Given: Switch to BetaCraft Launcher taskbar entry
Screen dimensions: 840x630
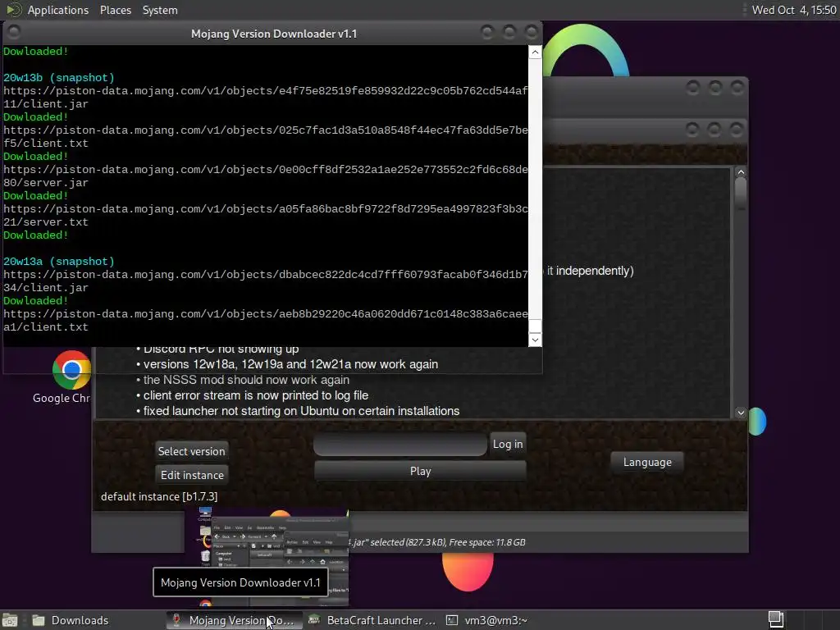Looking at the screenshot, I should point(372,620).
